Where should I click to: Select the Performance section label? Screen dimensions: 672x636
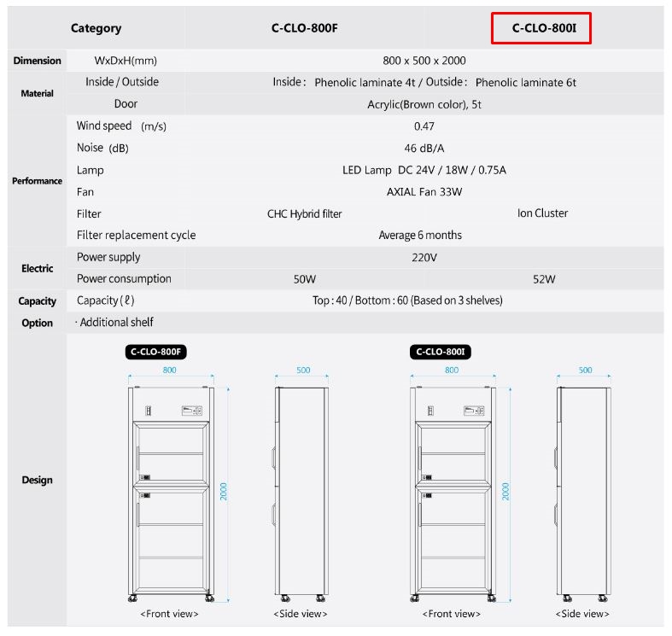pos(37,181)
